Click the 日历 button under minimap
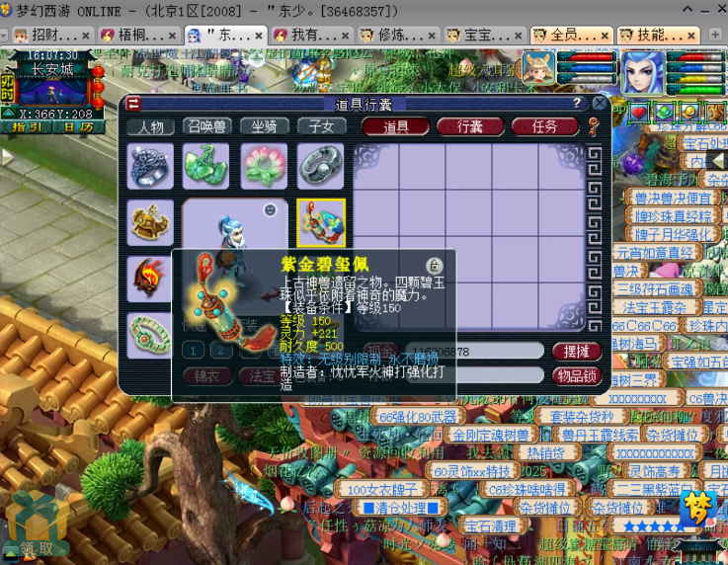Viewport: 728px width, 565px height. click(79, 127)
